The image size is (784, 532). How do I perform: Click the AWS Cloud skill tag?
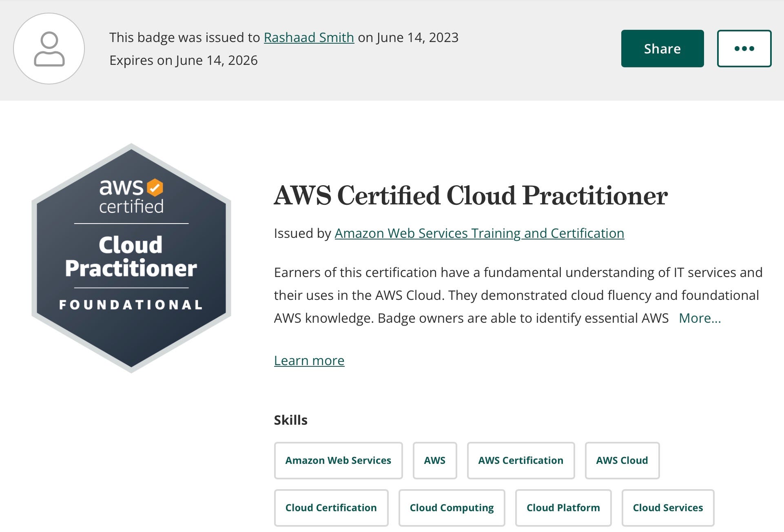tap(622, 461)
